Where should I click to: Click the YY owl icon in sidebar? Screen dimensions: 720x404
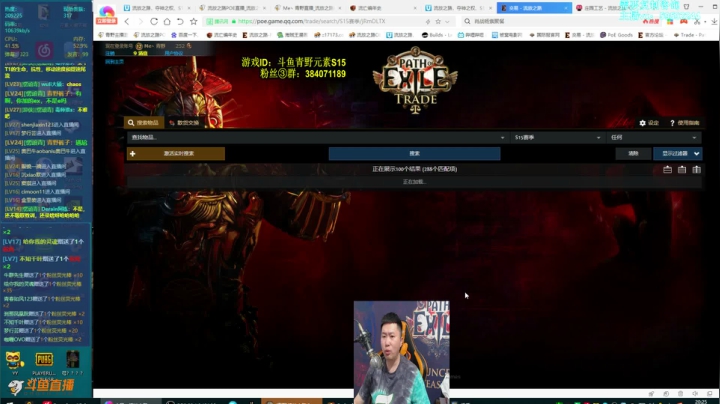(x=14, y=360)
